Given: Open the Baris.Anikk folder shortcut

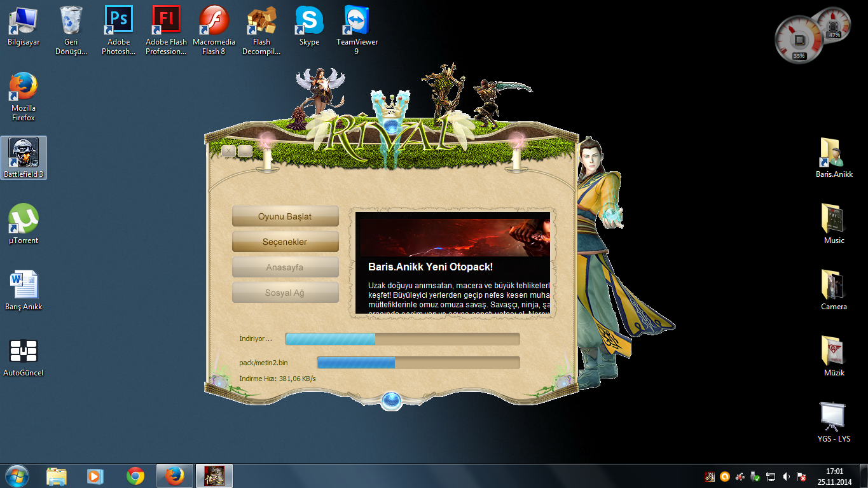Looking at the screenshot, I should point(834,158).
